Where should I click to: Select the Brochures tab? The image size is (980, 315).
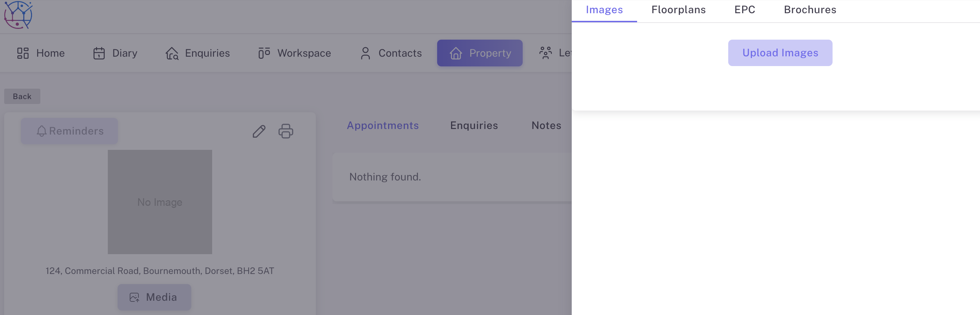[x=810, y=10]
